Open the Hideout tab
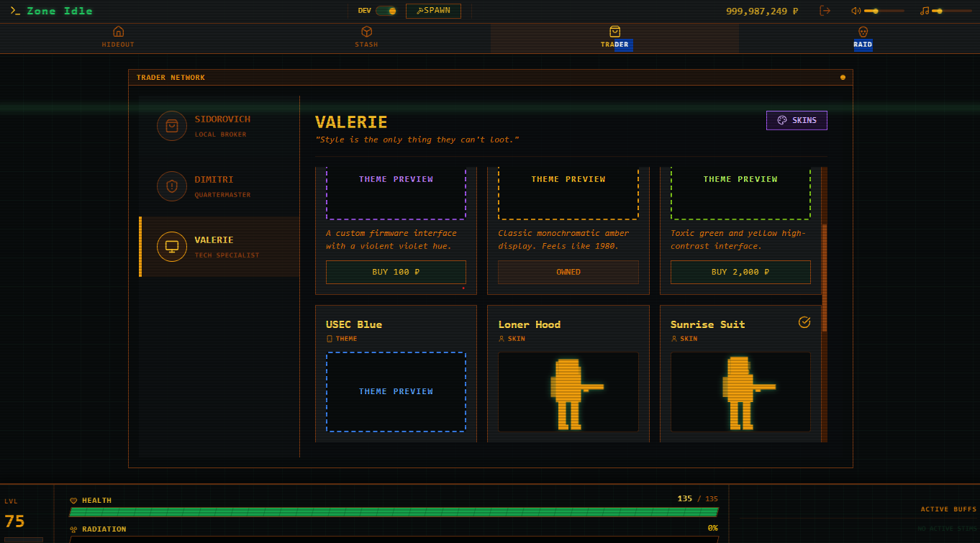The height and width of the screenshot is (543, 980). coord(118,37)
